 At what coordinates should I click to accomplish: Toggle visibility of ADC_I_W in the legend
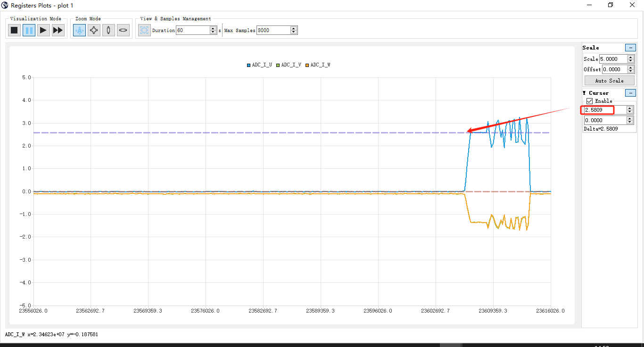pos(321,65)
